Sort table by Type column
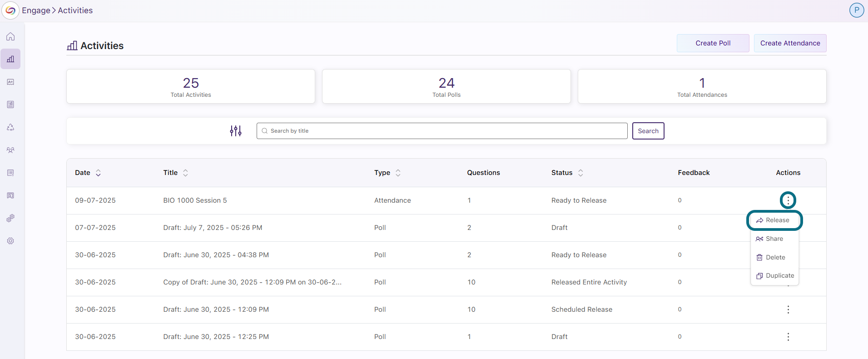The image size is (868, 359). 398,173
